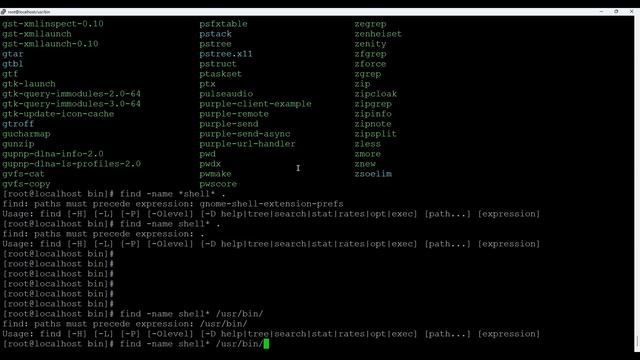Click the PuTTY icon in title bar
Image resolution: width=640 pixels, height=360 pixels.
pos(3,12)
